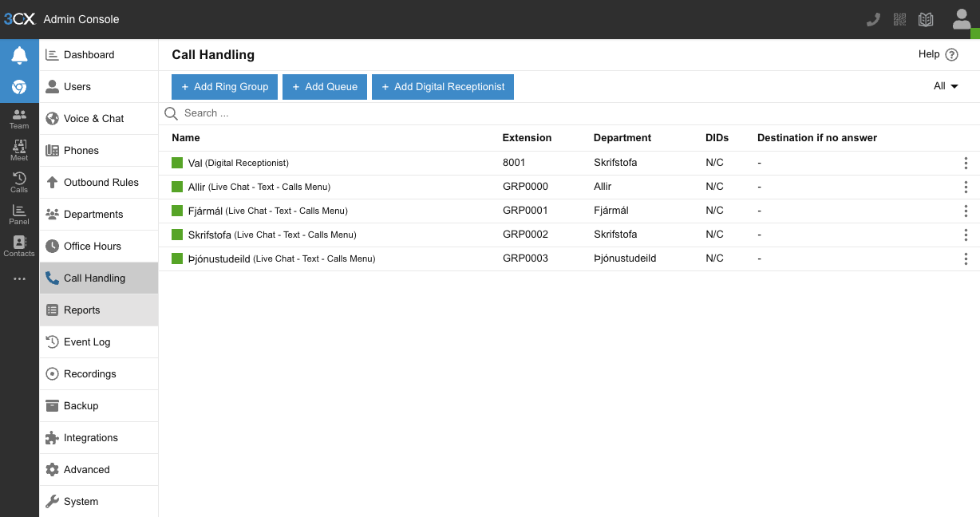The image size is (980, 517).
Task: Open the Val (Digital Receptionist) entry
Action: coord(239,163)
